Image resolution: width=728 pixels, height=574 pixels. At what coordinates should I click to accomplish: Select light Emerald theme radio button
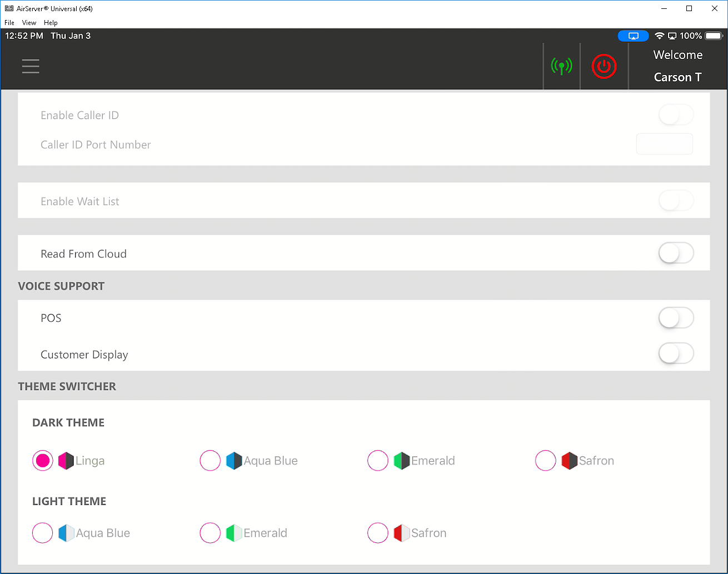[210, 533]
